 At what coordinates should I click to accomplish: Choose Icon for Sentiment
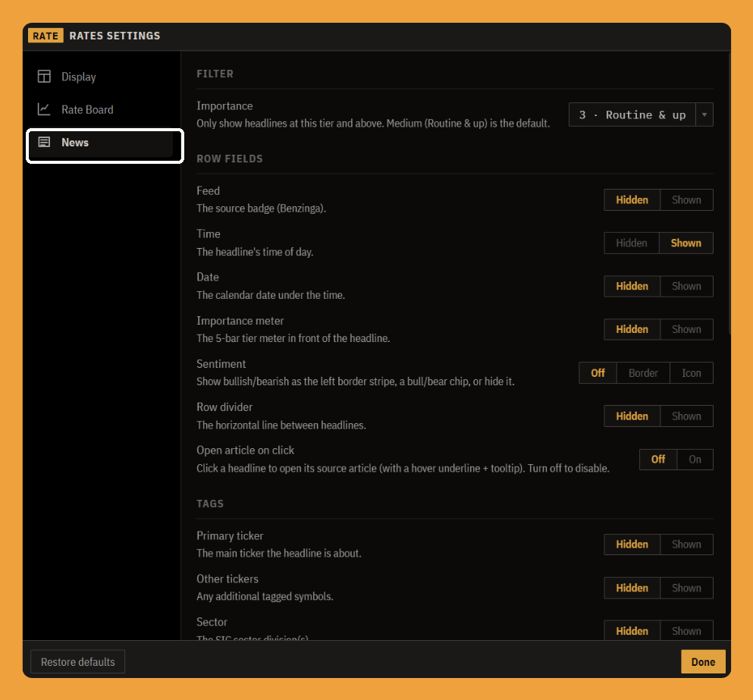(692, 373)
